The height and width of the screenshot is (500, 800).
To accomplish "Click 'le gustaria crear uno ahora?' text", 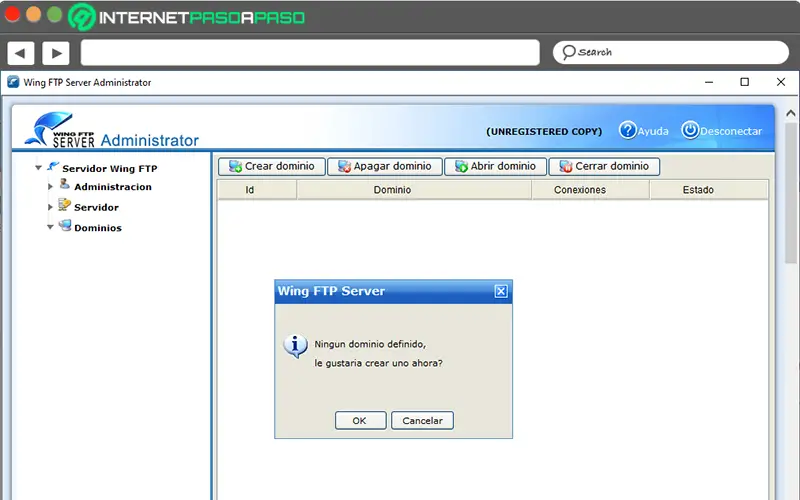I will (x=378, y=363).
